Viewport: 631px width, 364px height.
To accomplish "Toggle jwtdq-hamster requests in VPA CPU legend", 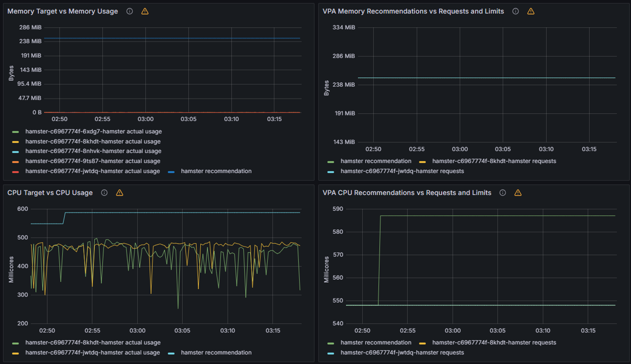I will pos(402,352).
